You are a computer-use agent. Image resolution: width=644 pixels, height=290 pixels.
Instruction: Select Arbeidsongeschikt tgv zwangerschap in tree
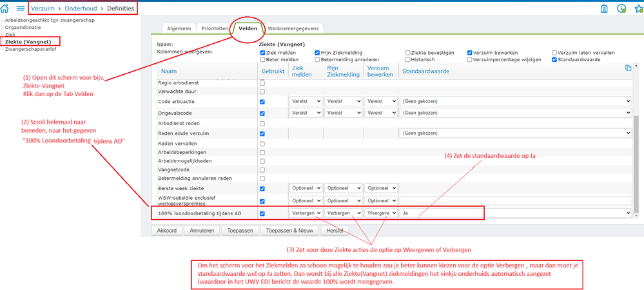point(51,20)
